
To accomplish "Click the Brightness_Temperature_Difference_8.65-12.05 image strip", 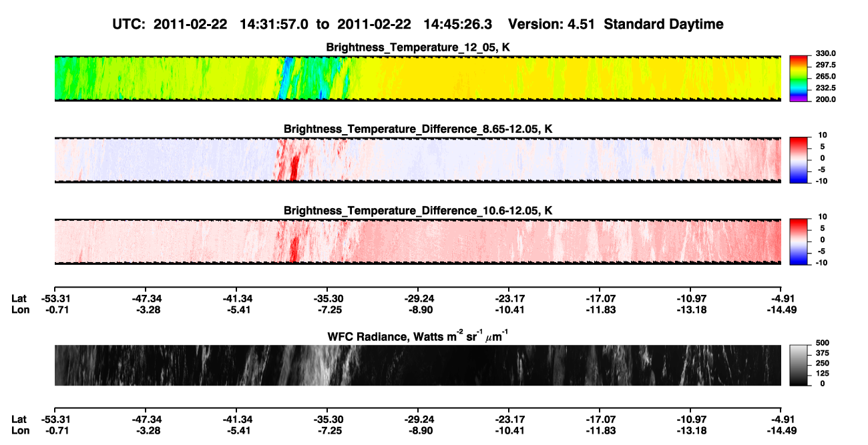I will [x=417, y=160].
